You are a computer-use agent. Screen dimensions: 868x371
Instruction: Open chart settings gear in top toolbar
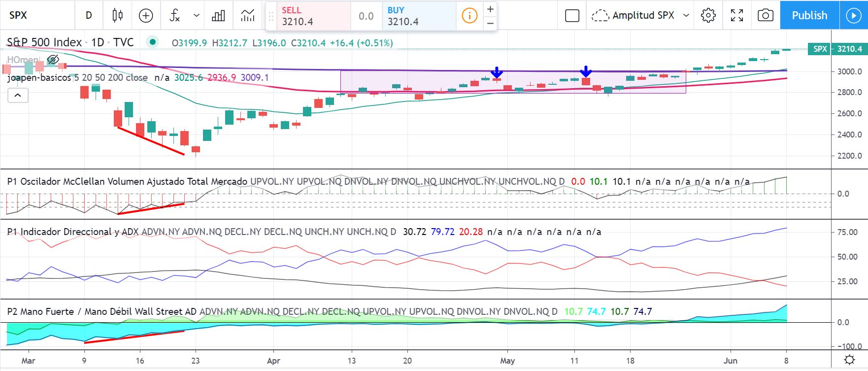pos(708,15)
